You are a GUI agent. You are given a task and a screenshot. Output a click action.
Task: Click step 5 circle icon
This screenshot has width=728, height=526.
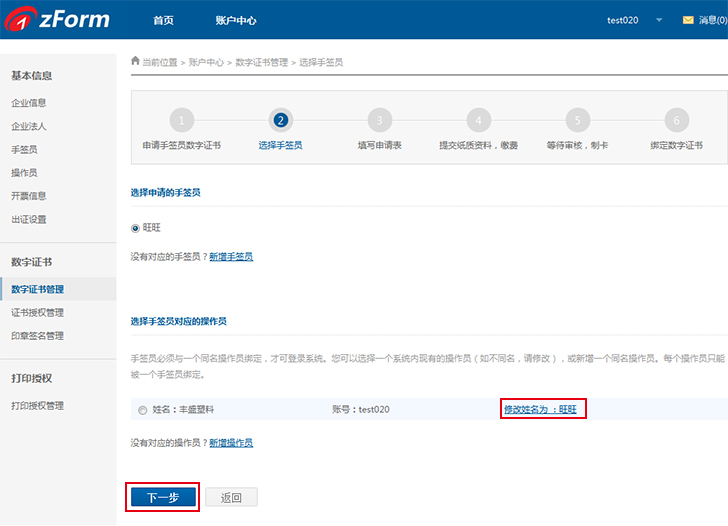tap(577, 121)
